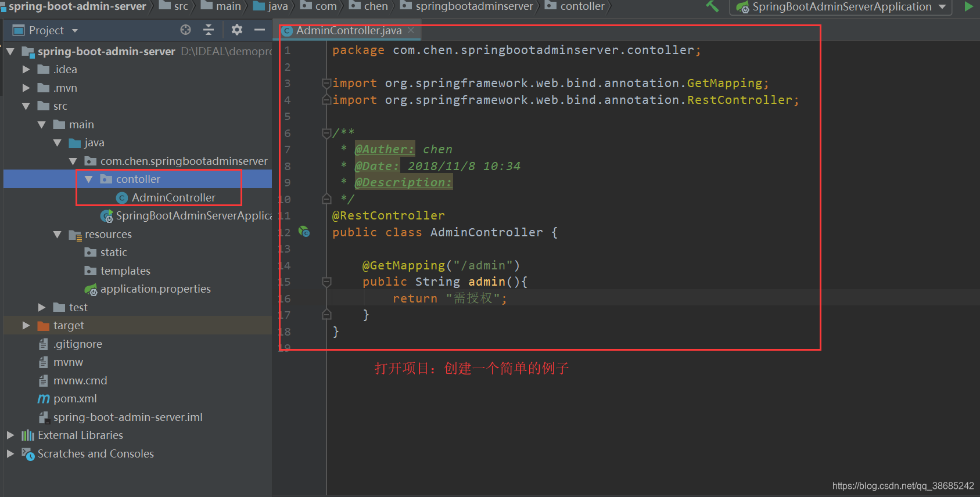This screenshot has height=497, width=980.
Task: Click the Maven pom.xml m icon
Action: click(44, 399)
